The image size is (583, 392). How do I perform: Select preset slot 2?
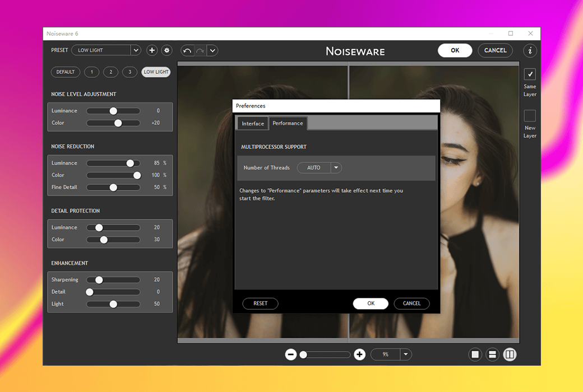[x=111, y=72]
